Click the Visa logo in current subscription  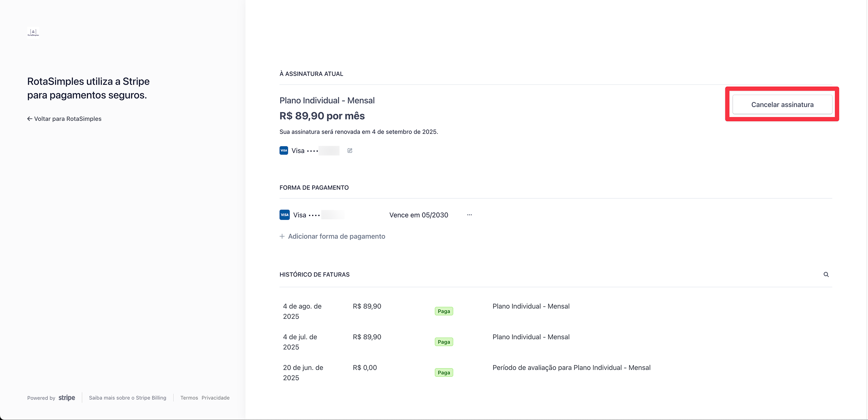pos(284,151)
